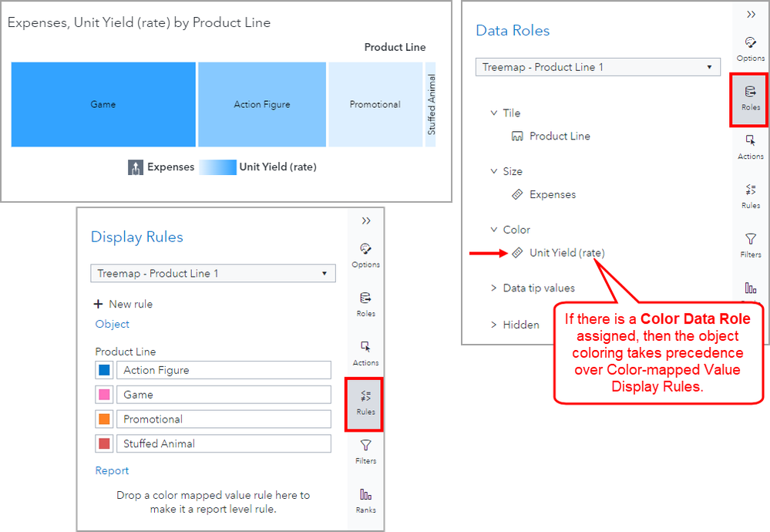Open Filters icon in Data Roles sidebar
Viewport: 770px width, 532px height.
click(x=750, y=244)
